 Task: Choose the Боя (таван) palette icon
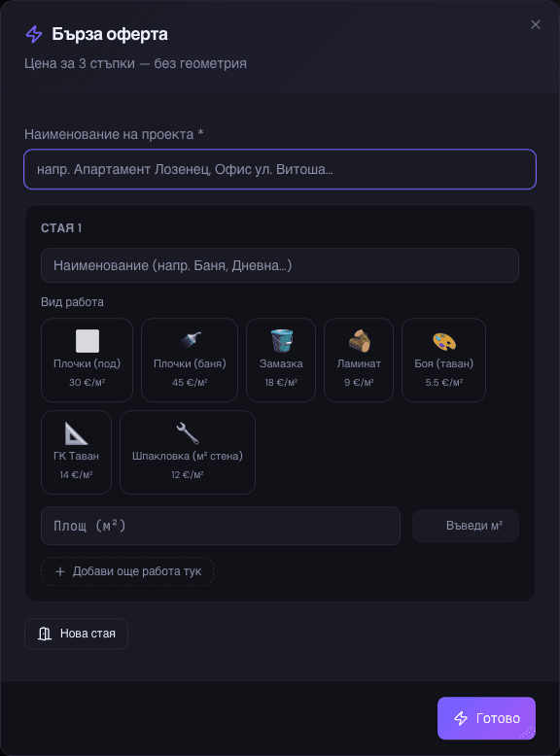click(443, 341)
